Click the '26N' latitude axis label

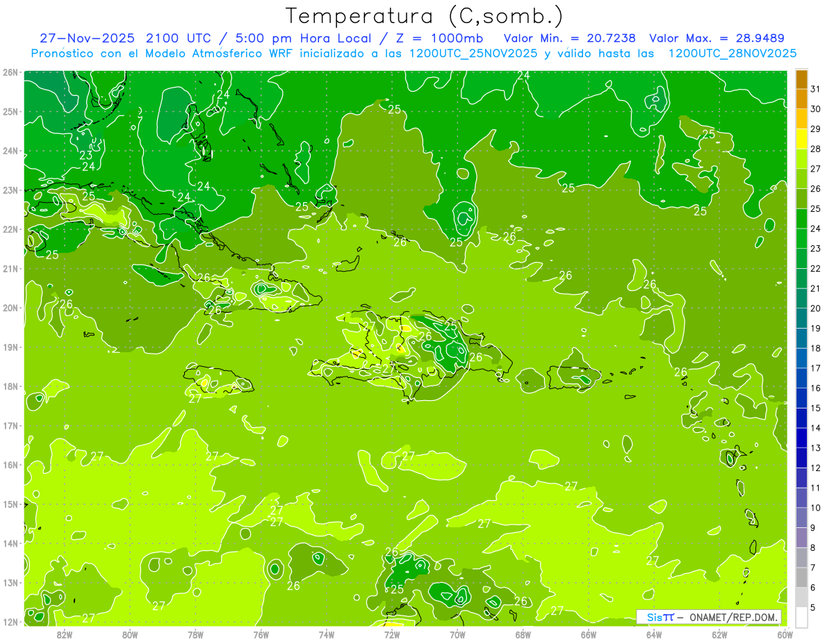click(10, 72)
